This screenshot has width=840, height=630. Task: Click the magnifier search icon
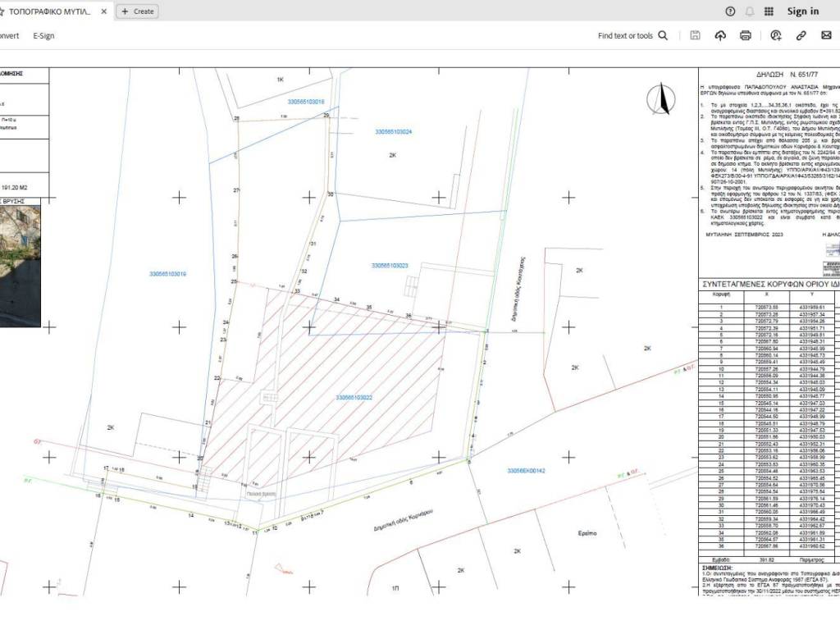(663, 35)
